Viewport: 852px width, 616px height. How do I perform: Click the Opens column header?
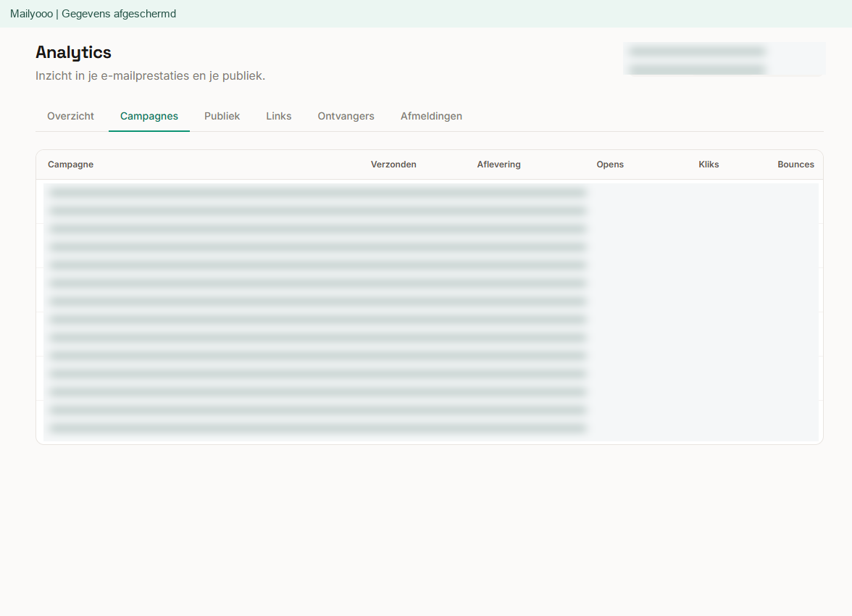pos(610,165)
